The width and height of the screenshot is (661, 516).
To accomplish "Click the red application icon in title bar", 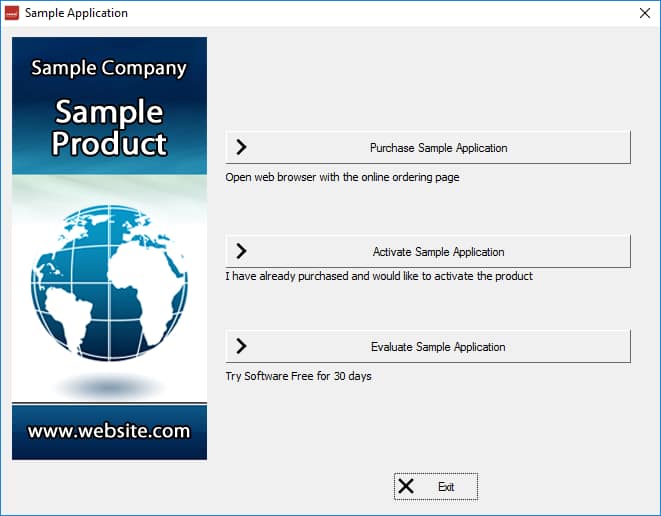I will pos(13,13).
